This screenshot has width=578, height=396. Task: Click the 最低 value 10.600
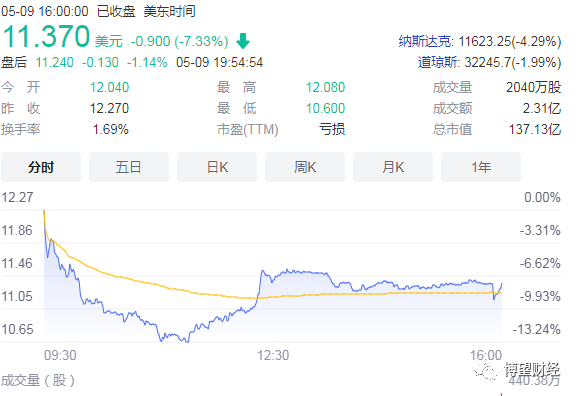(x=325, y=108)
